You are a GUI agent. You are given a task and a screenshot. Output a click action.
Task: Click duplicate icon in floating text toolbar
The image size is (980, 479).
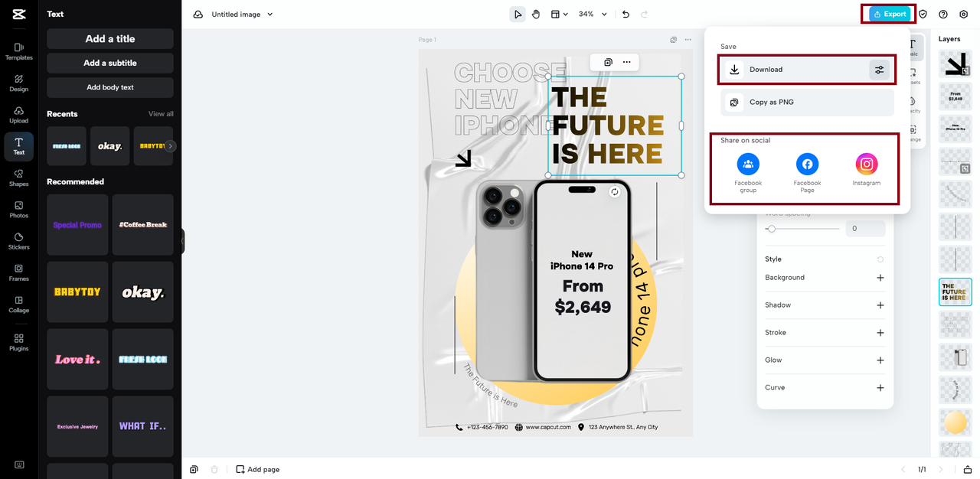[608, 62]
